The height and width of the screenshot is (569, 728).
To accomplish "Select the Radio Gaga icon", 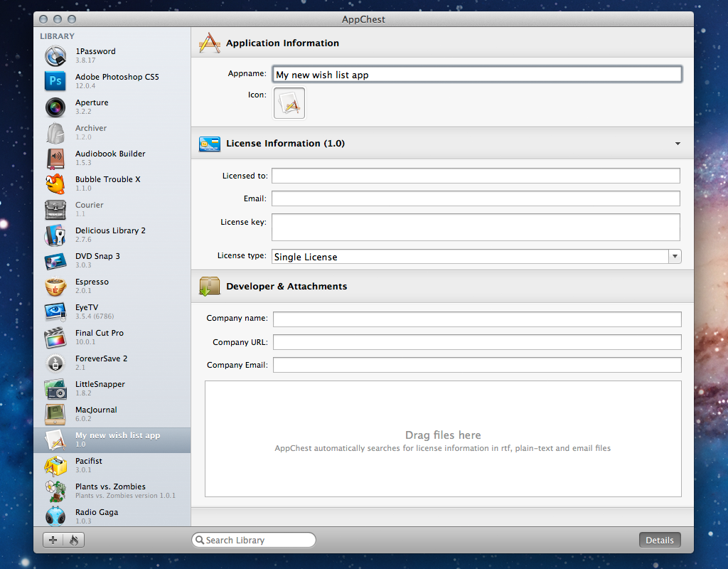I will point(55,516).
